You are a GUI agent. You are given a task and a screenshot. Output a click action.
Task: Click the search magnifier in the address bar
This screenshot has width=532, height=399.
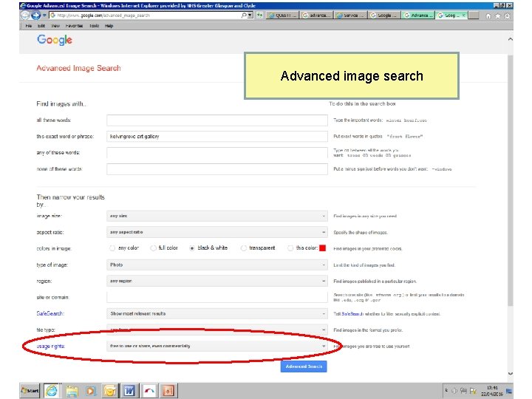(244, 16)
